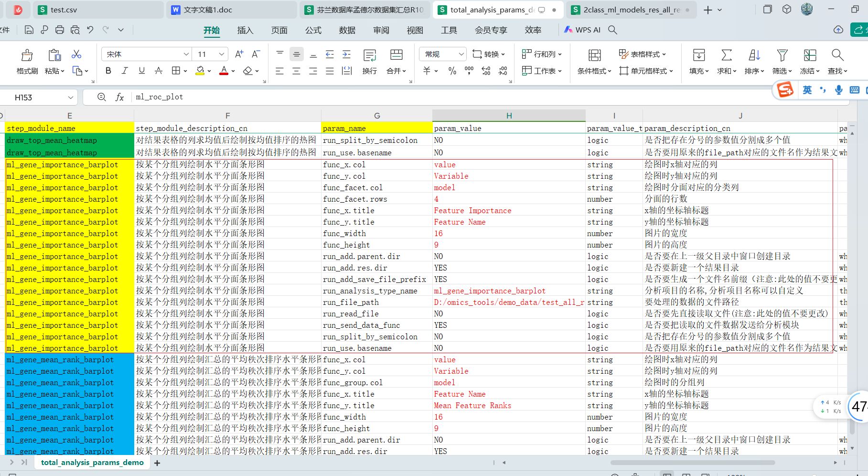This screenshot has width=868, height=476.
Task: Click the Fill (填充) button
Action: pos(699,62)
